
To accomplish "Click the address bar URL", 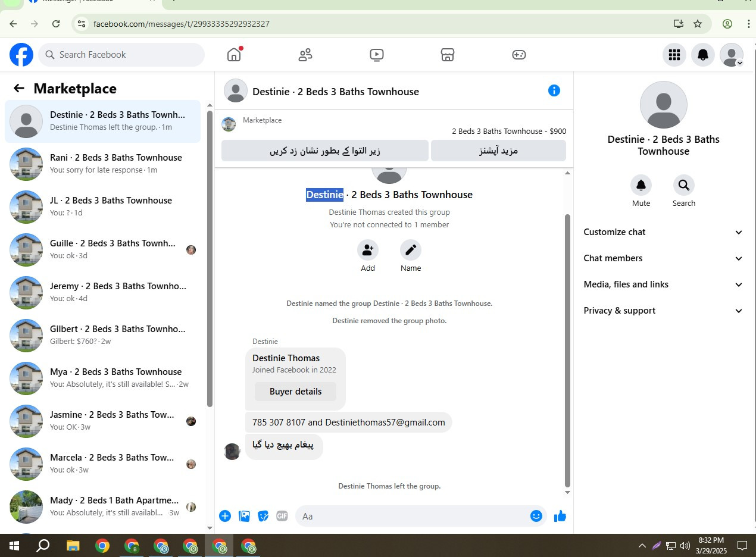I will point(182,24).
